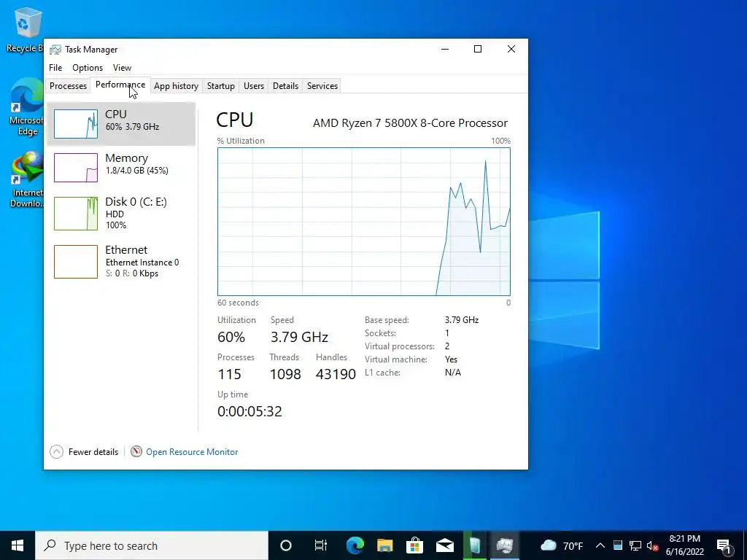Switch to the Services tab
The image size is (747, 560).
tap(322, 86)
